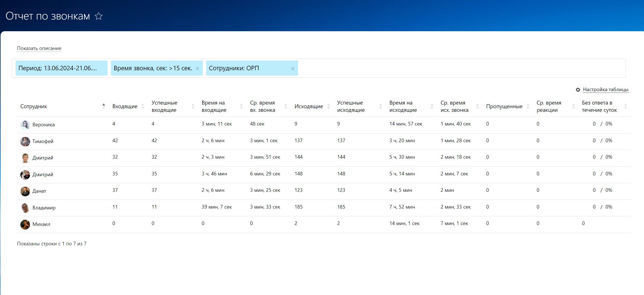Open Настройка таблицы settings link

pos(606,90)
